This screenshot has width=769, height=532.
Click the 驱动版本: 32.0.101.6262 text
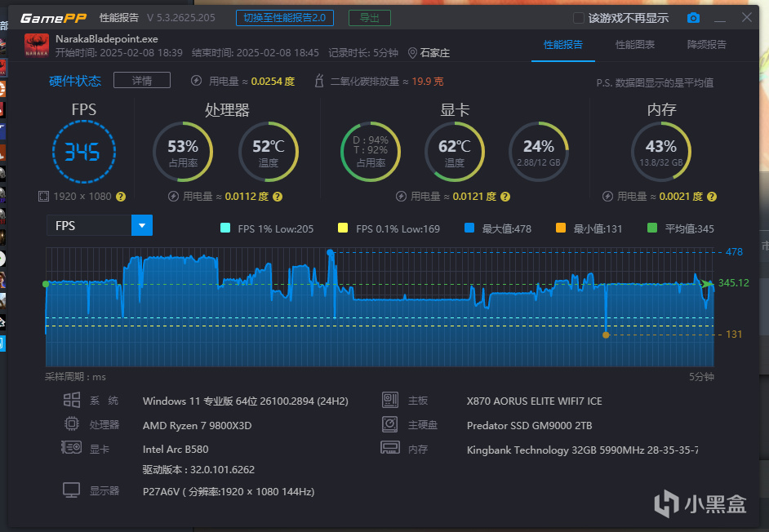[198, 470]
